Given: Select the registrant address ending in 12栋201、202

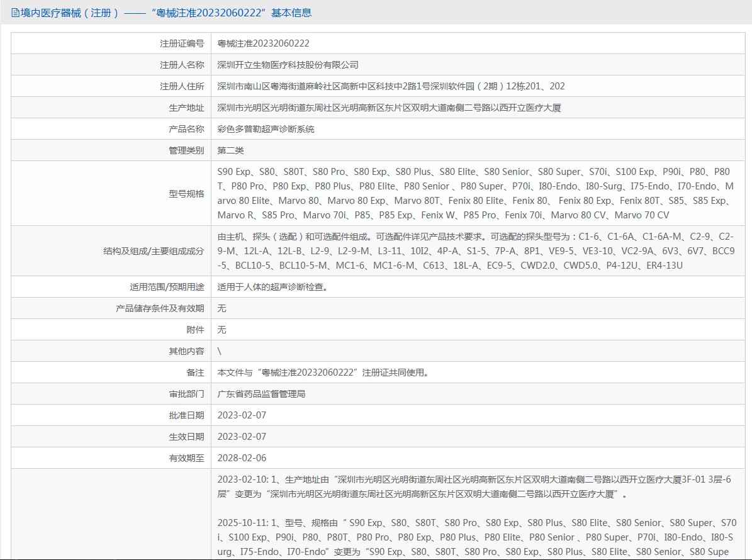Looking at the screenshot, I should pyautogui.click(x=391, y=86).
